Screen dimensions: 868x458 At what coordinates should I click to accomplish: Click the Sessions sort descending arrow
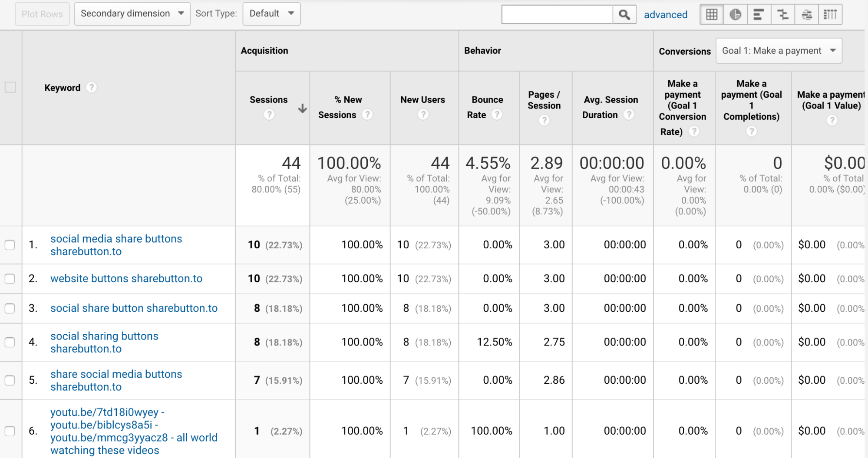(x=303, y=109)
